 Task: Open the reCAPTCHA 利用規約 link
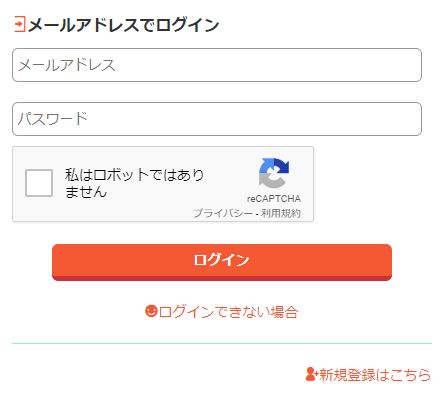[281, 213]
